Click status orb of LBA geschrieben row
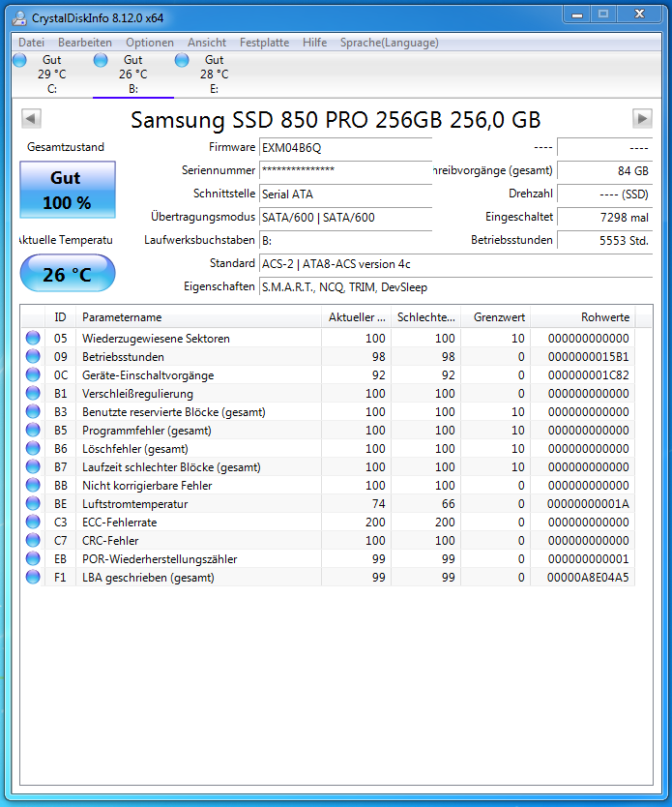This screenshot has width=672, height=807. [x=33, y=578]
